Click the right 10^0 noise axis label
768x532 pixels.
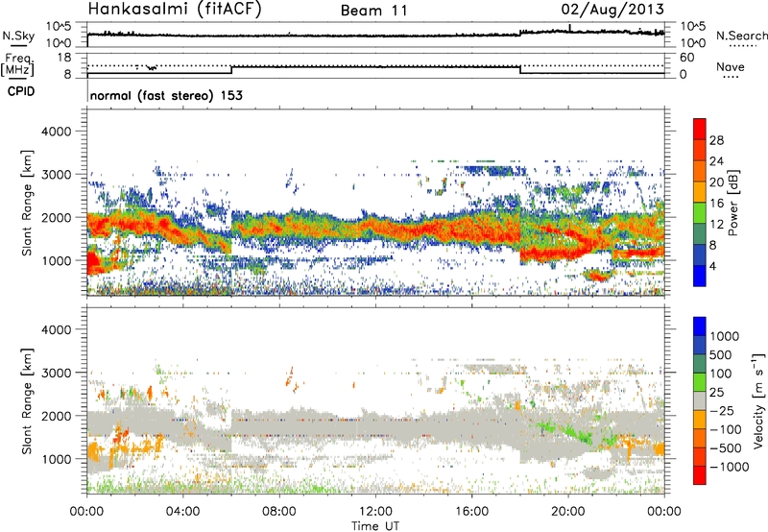(x=693, y=43)
